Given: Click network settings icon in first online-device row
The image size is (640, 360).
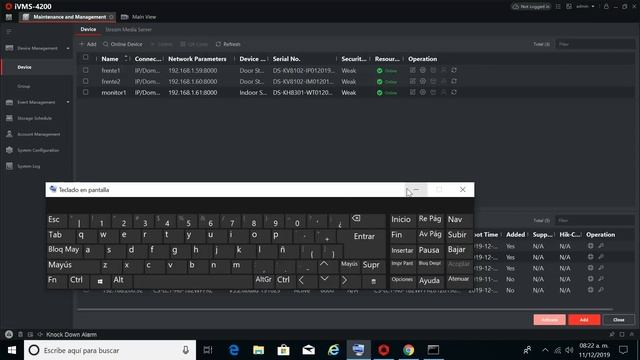Looking at the screenshot, I should tap(590, 246).
